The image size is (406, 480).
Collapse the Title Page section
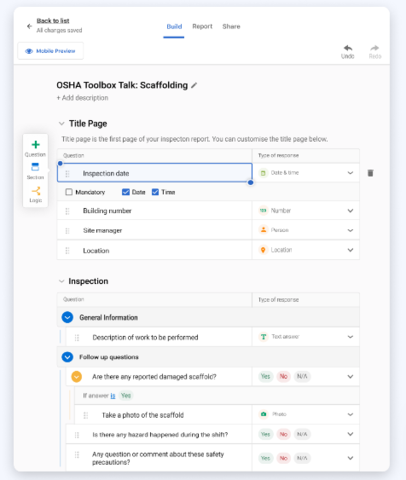coord(61,124)
